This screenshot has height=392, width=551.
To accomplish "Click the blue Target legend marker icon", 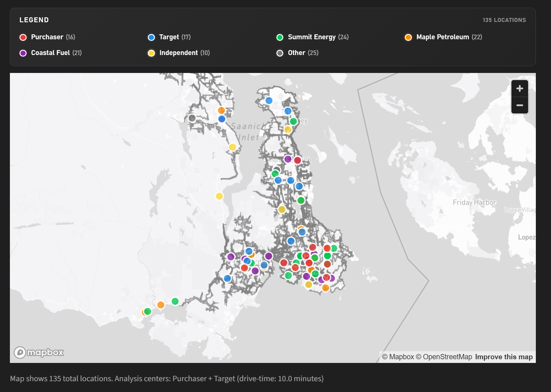I will (x=151, y=37).
